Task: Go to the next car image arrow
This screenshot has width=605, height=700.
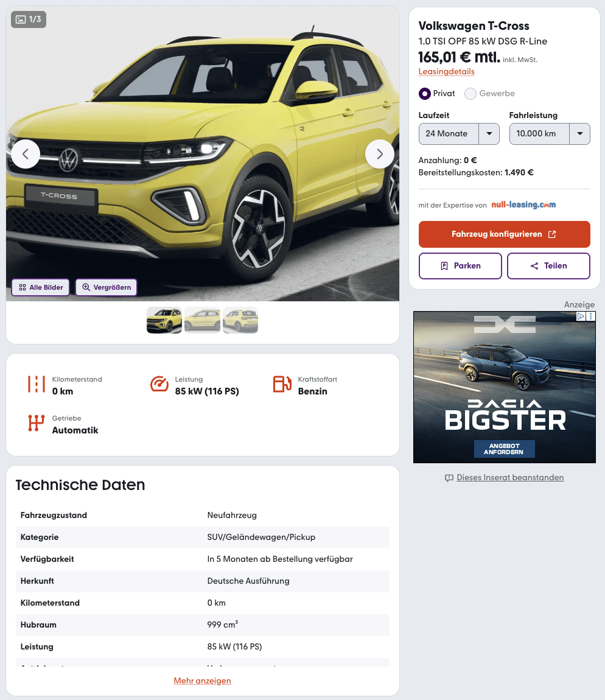Action: coord(380,154)
